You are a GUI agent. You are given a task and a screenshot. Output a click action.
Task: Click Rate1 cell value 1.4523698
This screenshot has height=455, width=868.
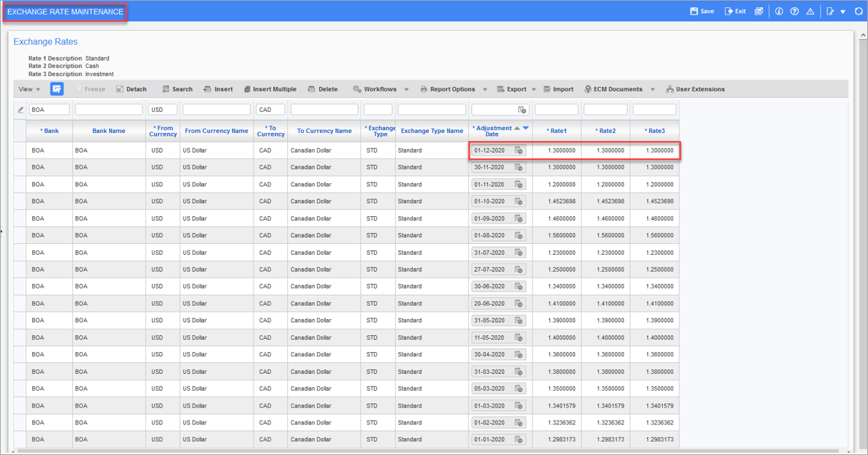point(561,202)
